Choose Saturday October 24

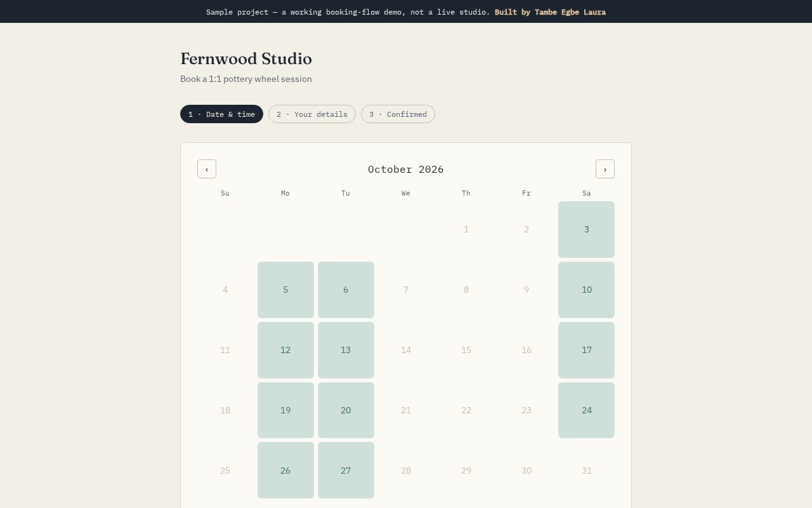[x=586, y=410]
